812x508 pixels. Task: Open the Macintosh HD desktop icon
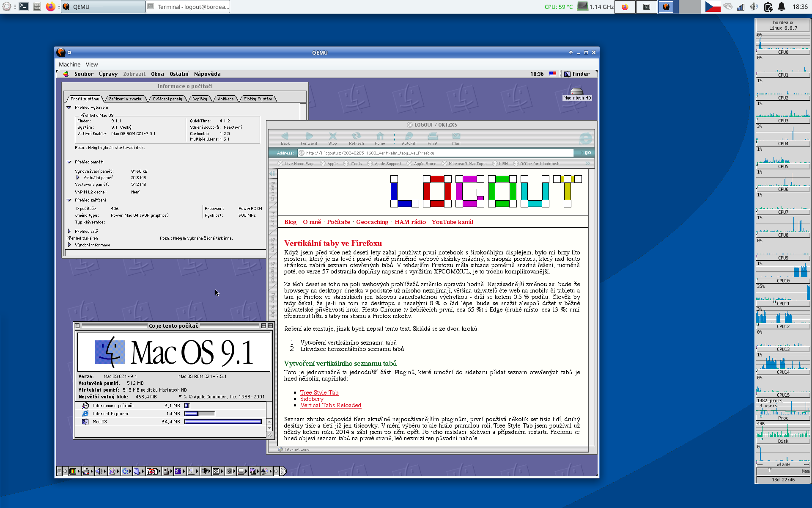point(576,92)
